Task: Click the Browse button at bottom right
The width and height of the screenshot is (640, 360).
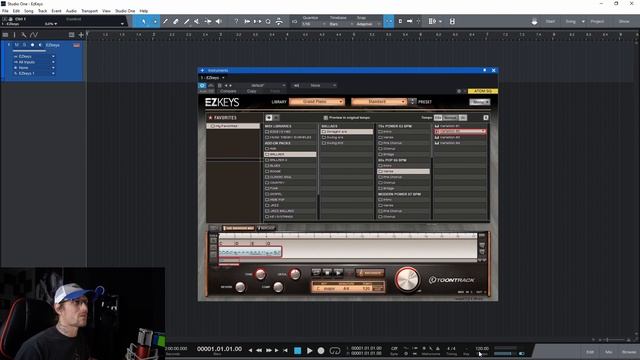Action: point(629,352)
